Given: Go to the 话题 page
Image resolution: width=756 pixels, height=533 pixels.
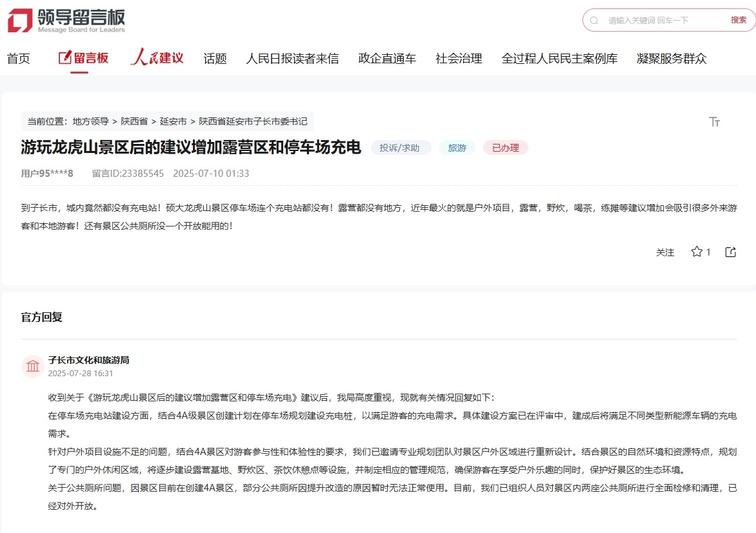Looking at the screenshot, I should (x=215, y=59).
